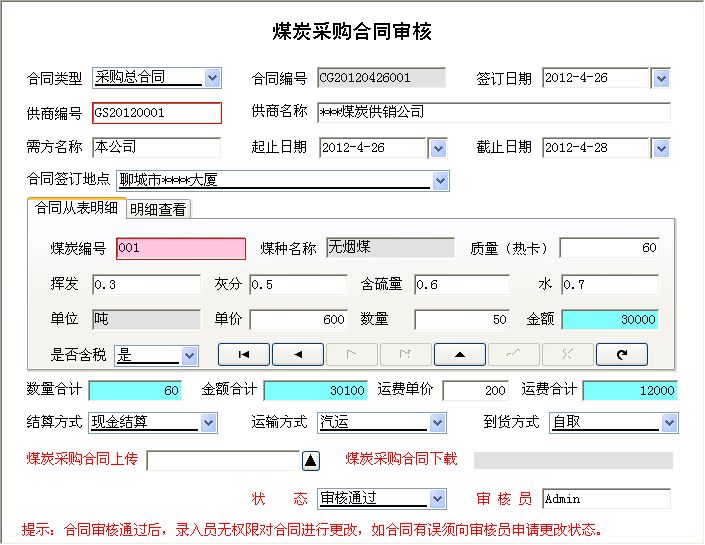Click the cyan 金额 field 30000
The image size is (705, 545).
(x=610, y=319)
